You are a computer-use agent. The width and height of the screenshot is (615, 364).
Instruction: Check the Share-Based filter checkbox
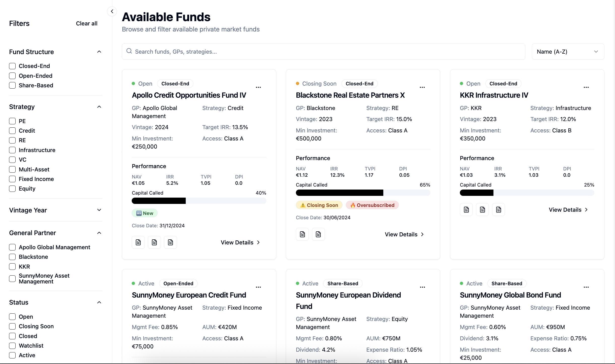pyautogui.click(x=12, y=85)
